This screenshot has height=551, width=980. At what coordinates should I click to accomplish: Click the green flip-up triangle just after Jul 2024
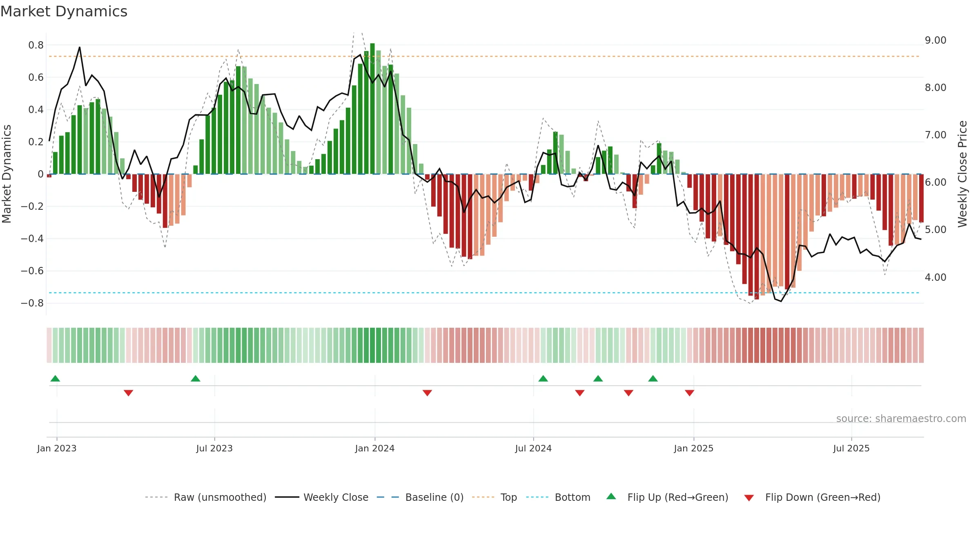coord(543,378)
